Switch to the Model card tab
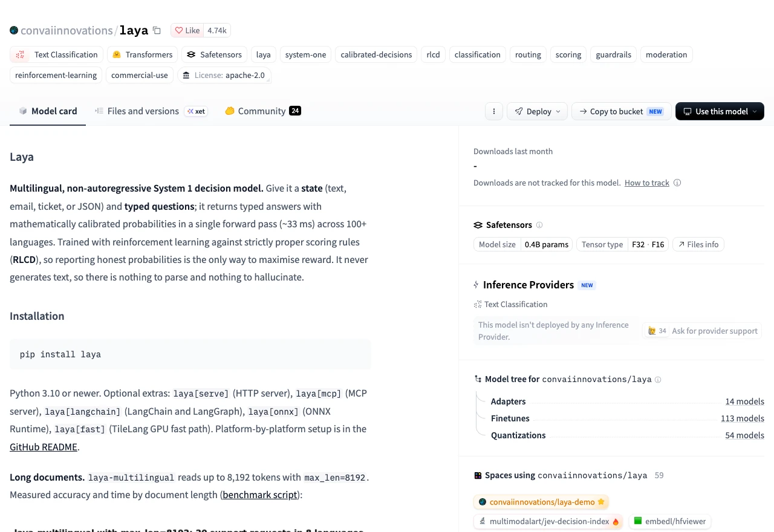This screenshot has width=774, height=532. tap(48, 111)
